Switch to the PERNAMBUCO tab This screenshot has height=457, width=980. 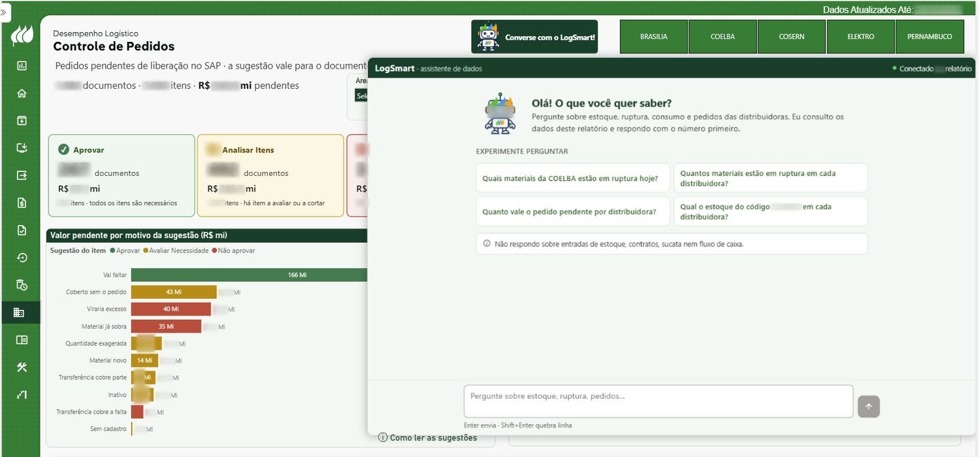[x=930, y=37]
